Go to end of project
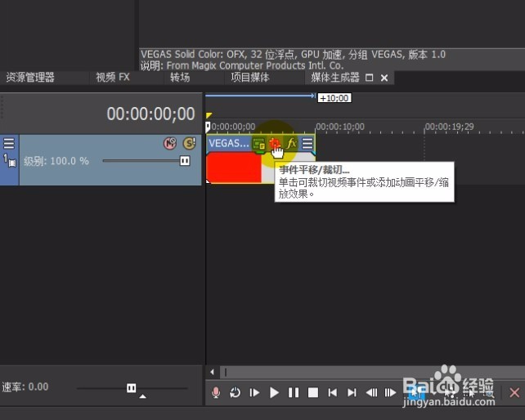525x420 pixels. (352, 392)
